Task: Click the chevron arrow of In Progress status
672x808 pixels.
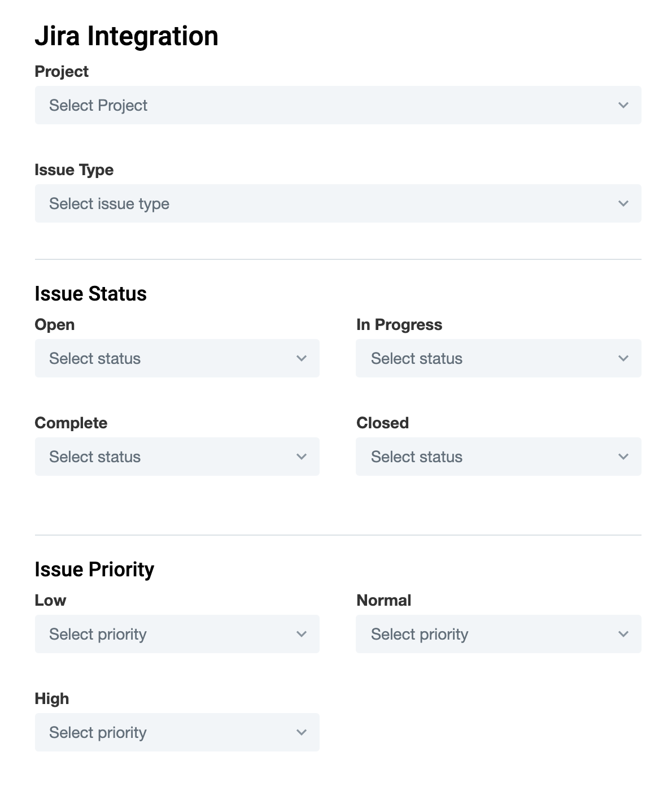Action: pyautogui.click(x=623, y=358)
